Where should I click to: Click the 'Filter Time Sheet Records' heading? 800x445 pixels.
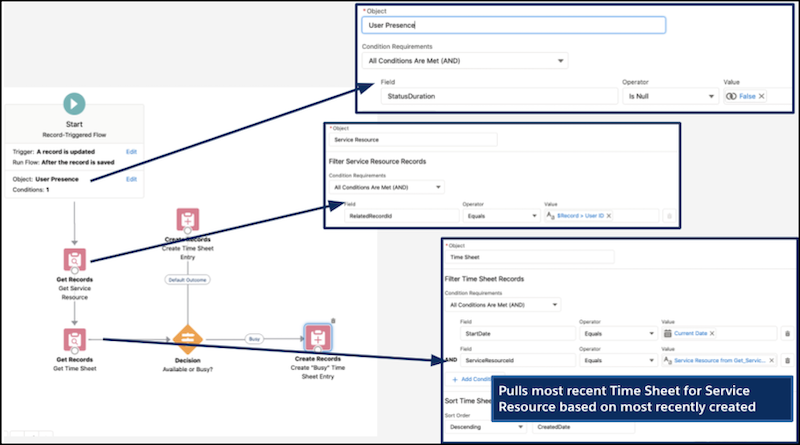point(484,279)
